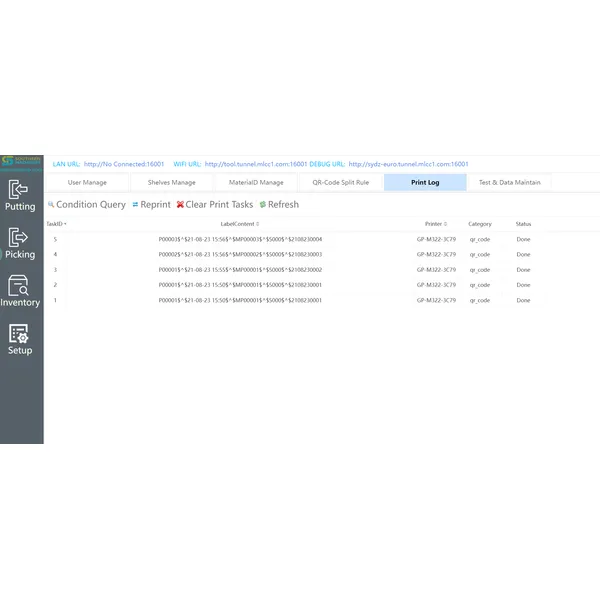Select the Print Log tab
This screenshot has height=600, width=600.
[x=425, y=183]
